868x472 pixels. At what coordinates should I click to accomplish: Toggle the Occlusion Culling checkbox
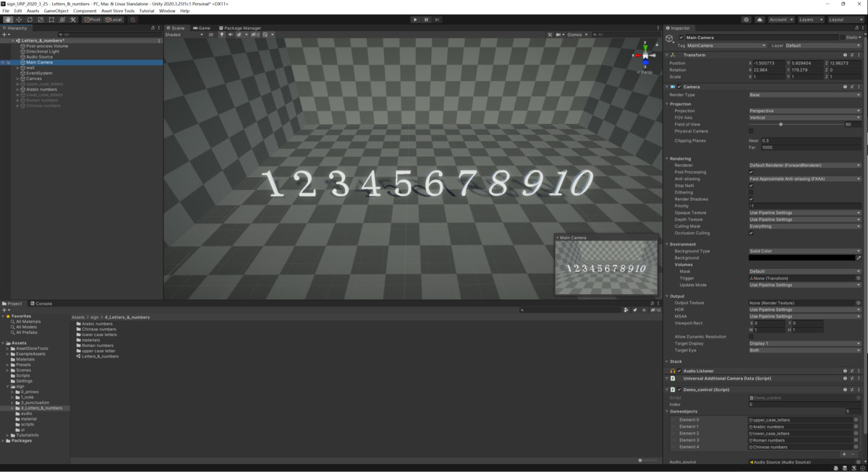pyautogui.click(x=751, y=233)
